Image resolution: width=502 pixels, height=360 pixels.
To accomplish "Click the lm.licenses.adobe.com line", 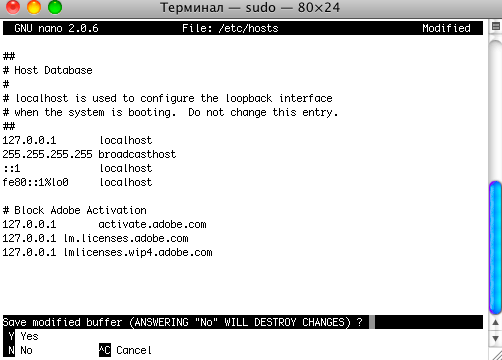I will pyautogui.click(x=95, y=238).
